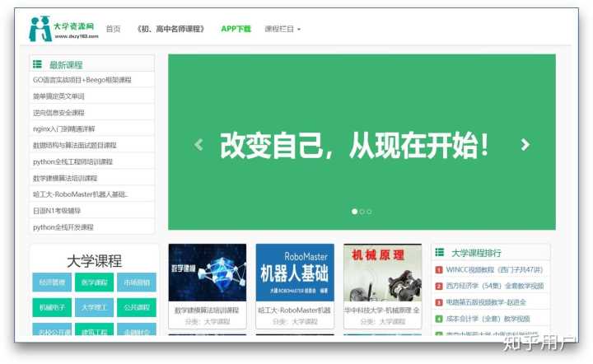Screen dimensions: 593x364
Task: Open the 数学建模 course thumbnail image
Action: coord(208,273)
